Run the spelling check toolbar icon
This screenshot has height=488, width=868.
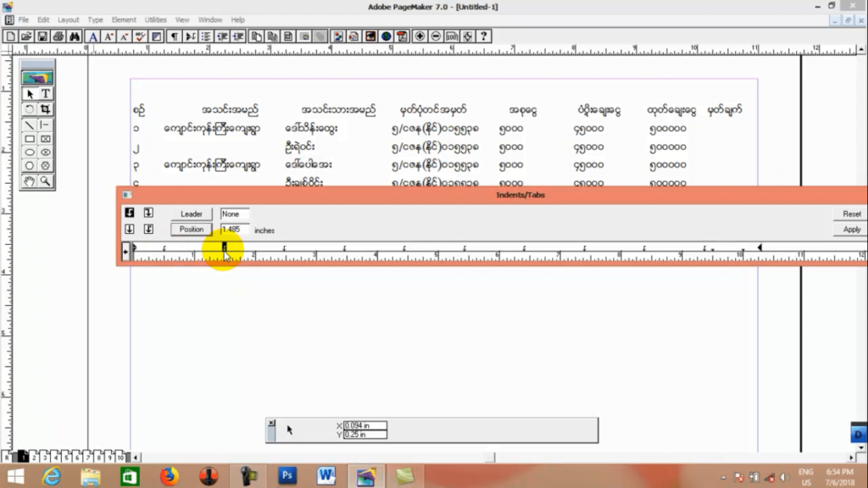coord(141,36)
